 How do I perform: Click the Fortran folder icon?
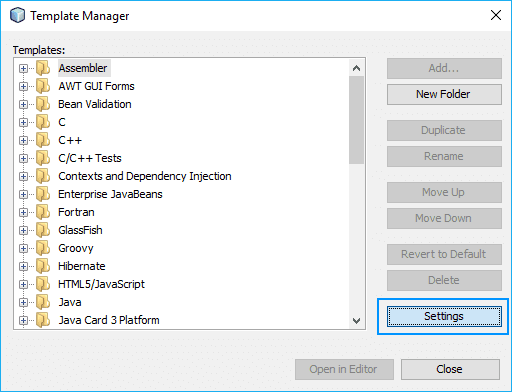pyautogui.click(x=43, y=212)
